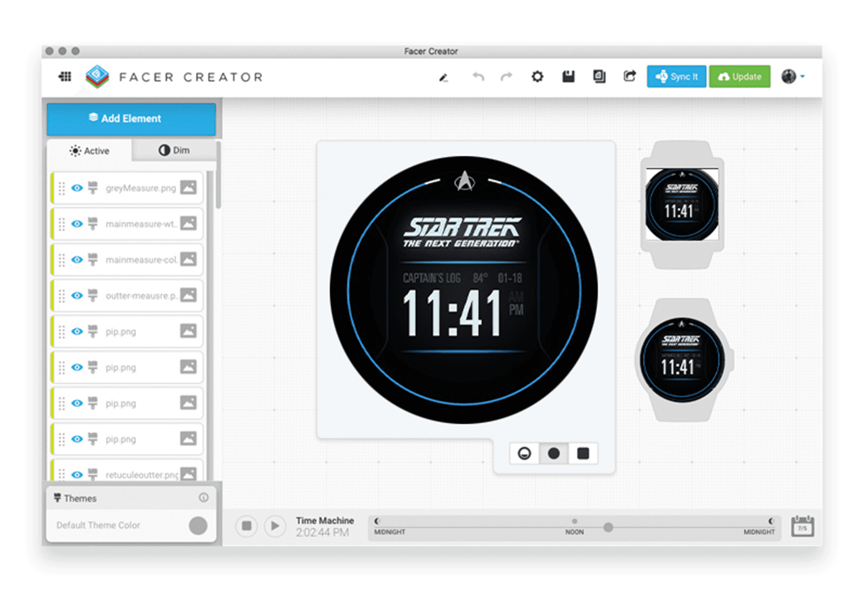Select the square watch shape preview
868x591 pixels.
583,454
